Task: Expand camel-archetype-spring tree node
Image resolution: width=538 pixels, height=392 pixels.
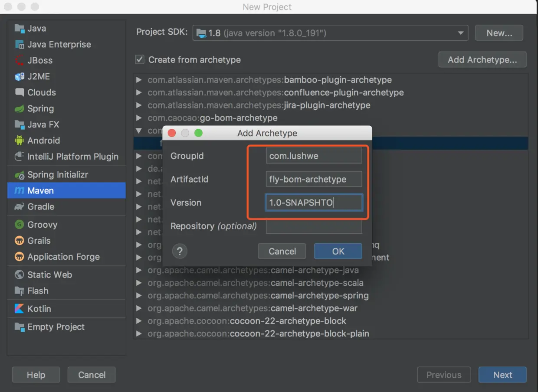Action: (139, 295)
